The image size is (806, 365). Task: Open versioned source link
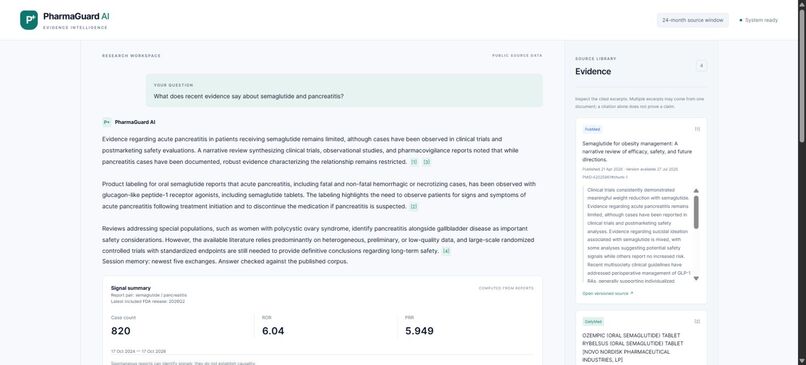[x=608, y=293]
